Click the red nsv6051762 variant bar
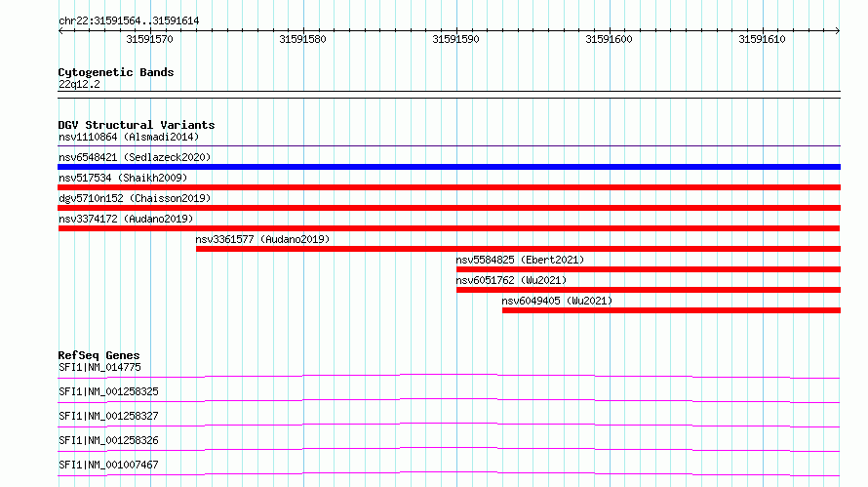 pos(649,290)
